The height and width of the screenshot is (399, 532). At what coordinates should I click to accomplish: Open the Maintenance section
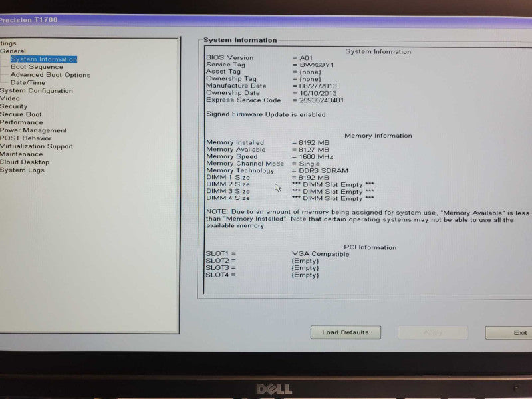pyautogui.click(x=21, y=154)
